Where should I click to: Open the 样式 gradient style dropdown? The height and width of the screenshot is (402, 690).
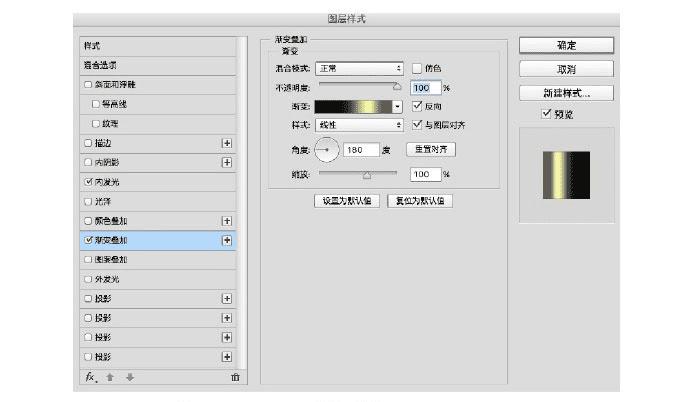359,125
